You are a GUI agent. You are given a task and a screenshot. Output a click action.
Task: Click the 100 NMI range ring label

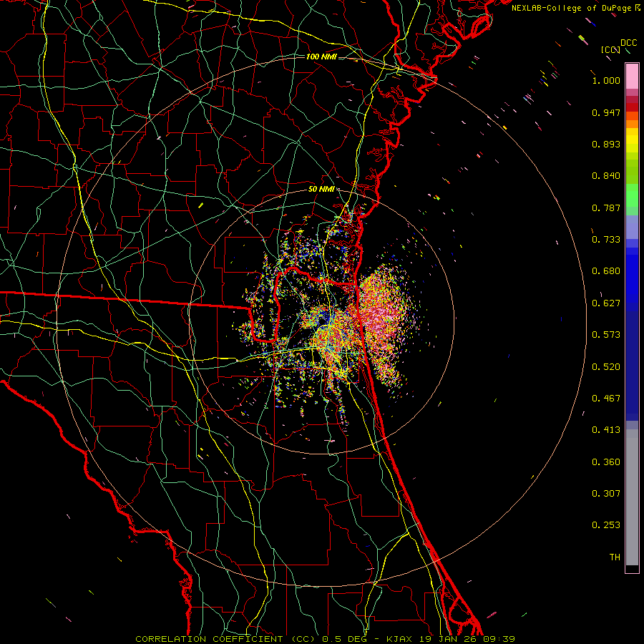tap(321, 57)
